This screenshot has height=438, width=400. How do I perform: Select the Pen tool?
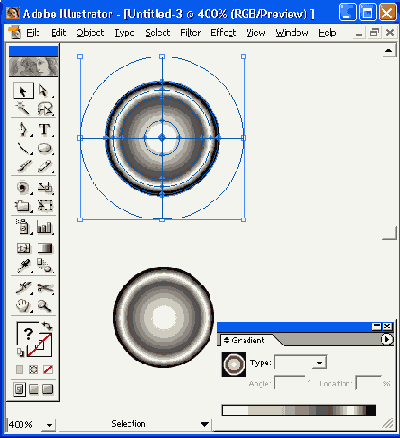pyautogui.click(x=23, y=129)
